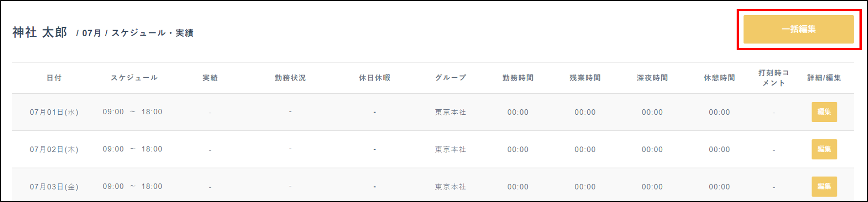
Task: Click the 深夜時間 column header
Action: tap(652, 78)
